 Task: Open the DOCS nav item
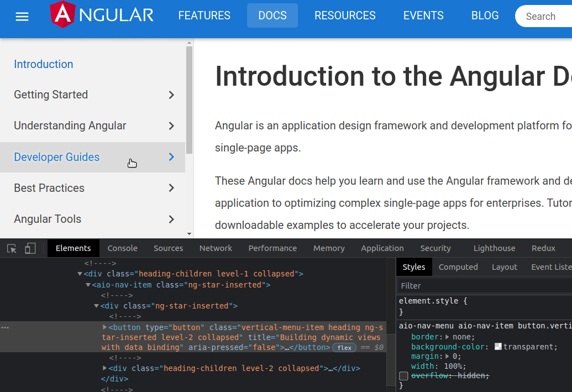tap(272, 15)
